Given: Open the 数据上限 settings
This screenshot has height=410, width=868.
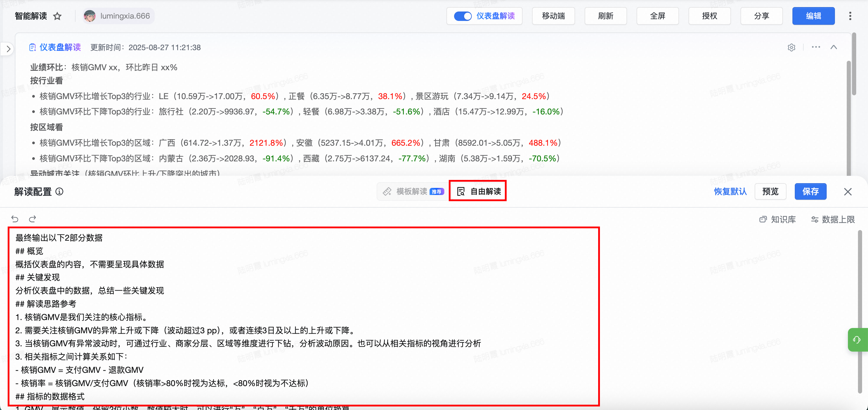Looking at the screenshot, I should click(833, 219).
